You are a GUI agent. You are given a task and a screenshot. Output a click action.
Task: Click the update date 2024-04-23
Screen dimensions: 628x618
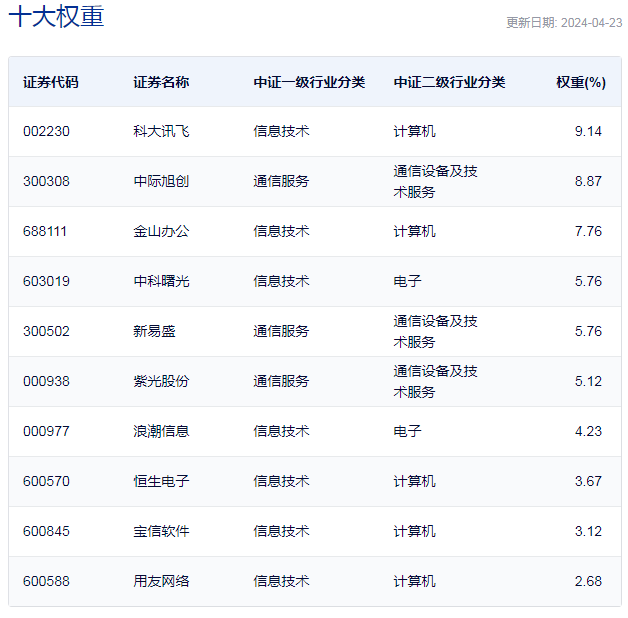click(x=592, y=23)
